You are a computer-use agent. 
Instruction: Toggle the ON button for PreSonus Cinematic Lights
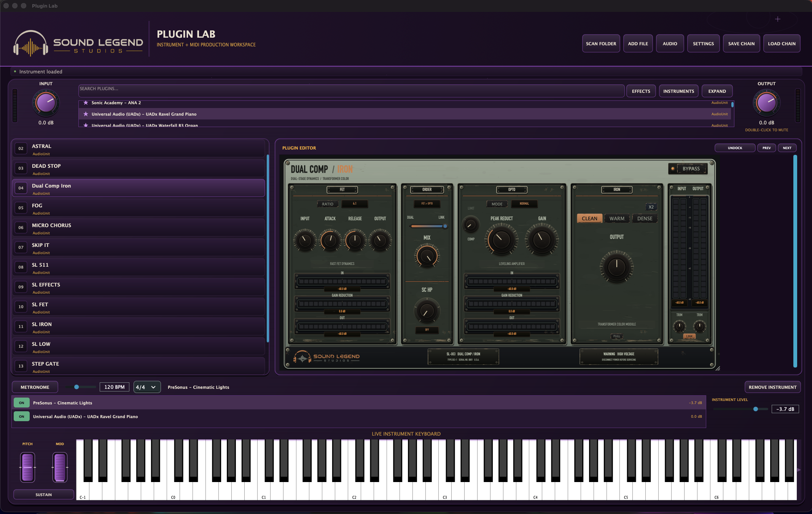tap(22, 403)
